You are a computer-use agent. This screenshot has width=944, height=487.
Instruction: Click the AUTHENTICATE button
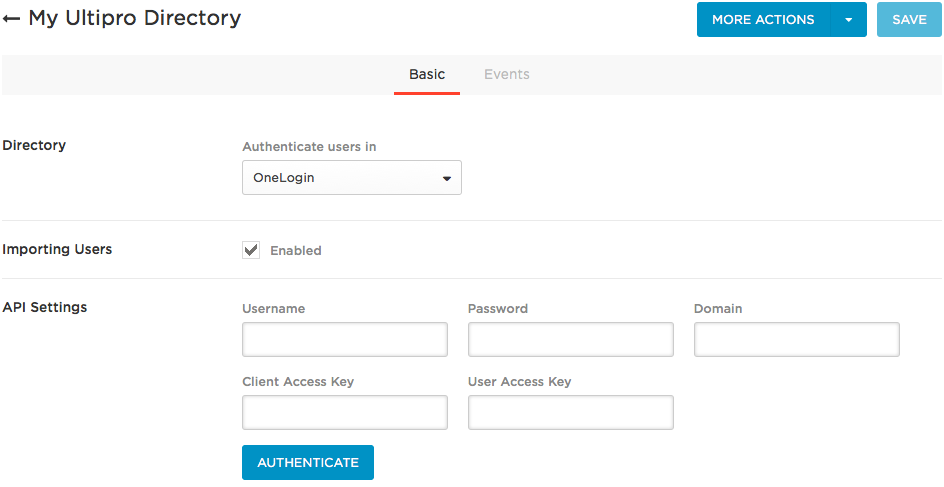[308, 462]
